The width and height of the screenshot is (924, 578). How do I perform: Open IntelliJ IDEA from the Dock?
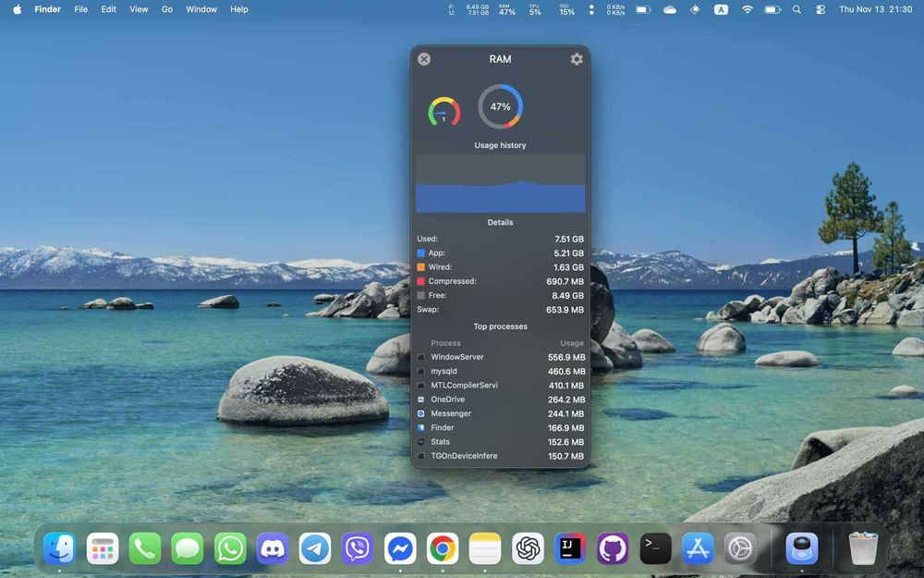570,548
